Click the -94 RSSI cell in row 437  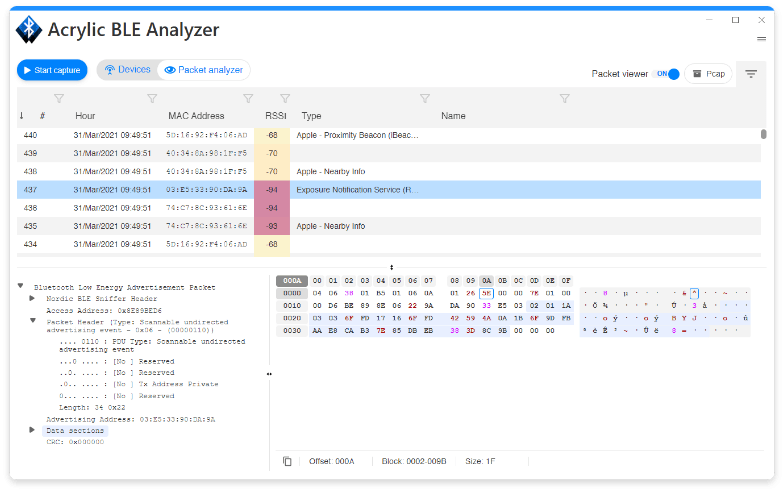[272, 190]
